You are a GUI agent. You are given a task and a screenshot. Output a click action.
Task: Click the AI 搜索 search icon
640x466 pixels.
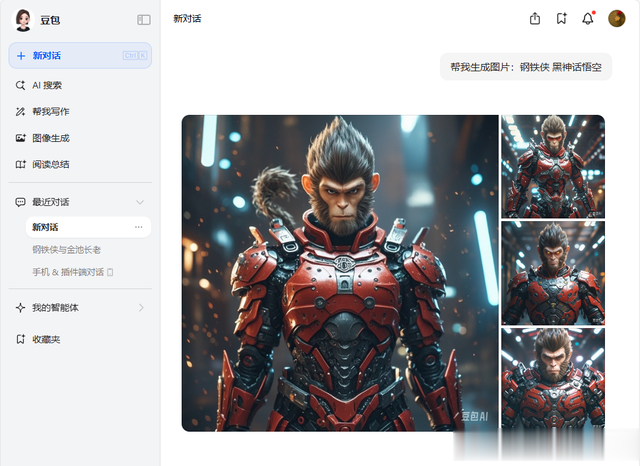20,85
